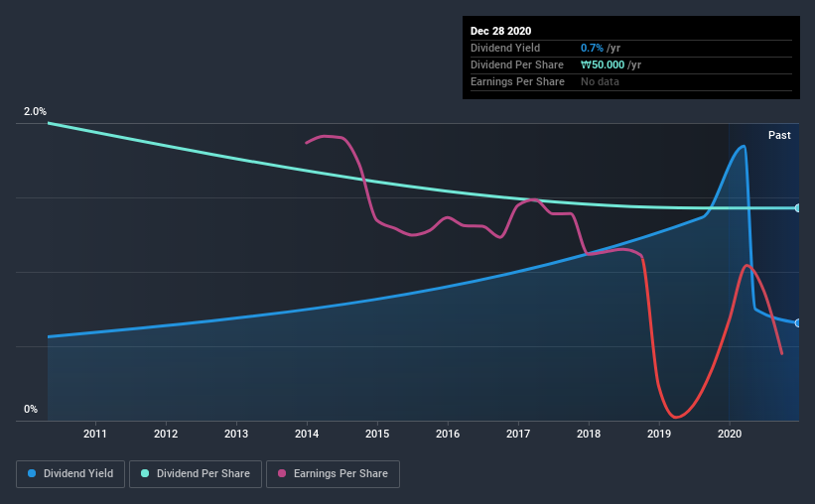815x504 pixels.
Task: Click the teal end marker on the Dividend Per Share line
Action: (x=798, y=208)
